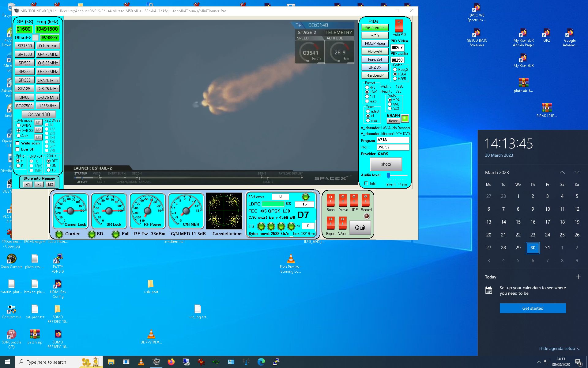The image size is (588, 368).
Task: Select the SR1000 symbol rate preset
Action: tap(24, 54)
